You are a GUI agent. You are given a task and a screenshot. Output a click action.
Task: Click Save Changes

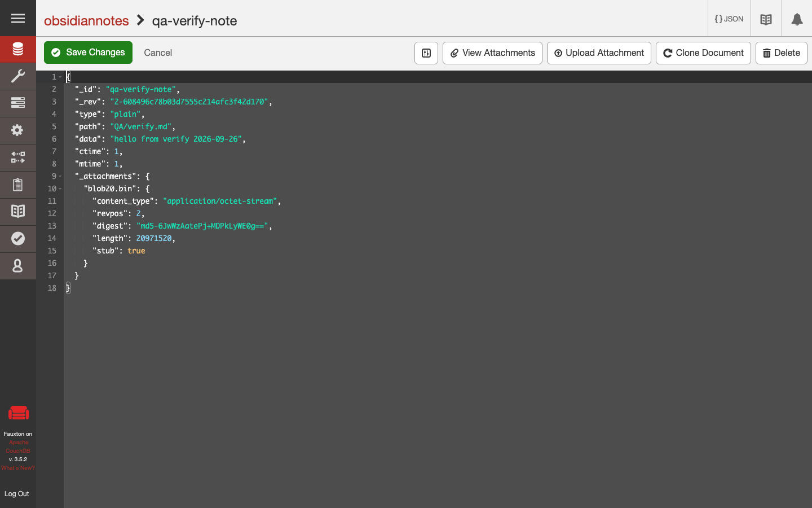[88, 52]
